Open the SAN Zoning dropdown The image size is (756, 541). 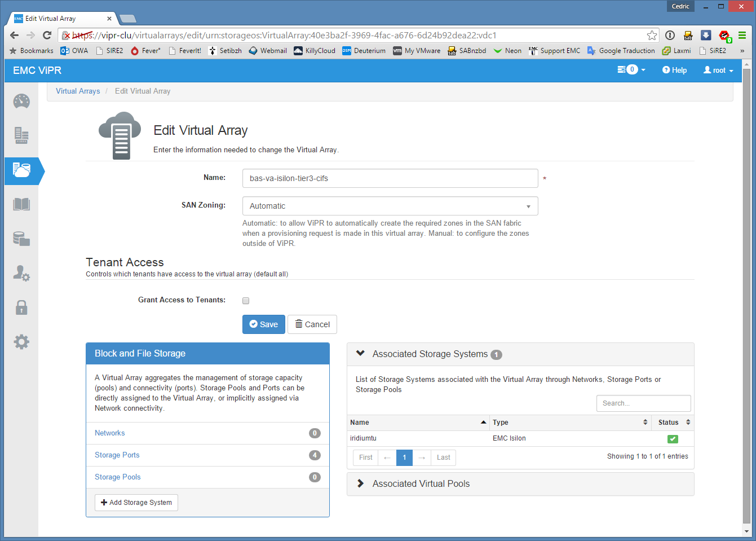tap(390, 206)
